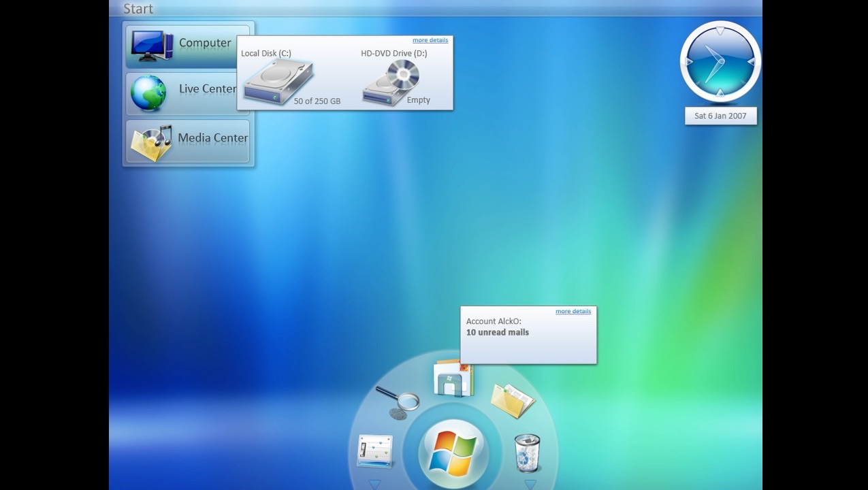868x490 pixels.
Task: Click the Live Center globe icon
Action: [148, 93]
